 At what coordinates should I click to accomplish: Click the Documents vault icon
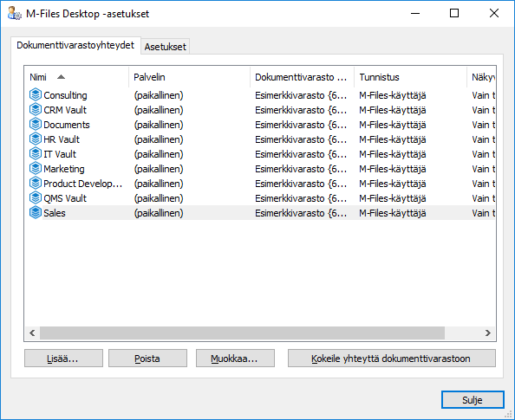point(36,125)
